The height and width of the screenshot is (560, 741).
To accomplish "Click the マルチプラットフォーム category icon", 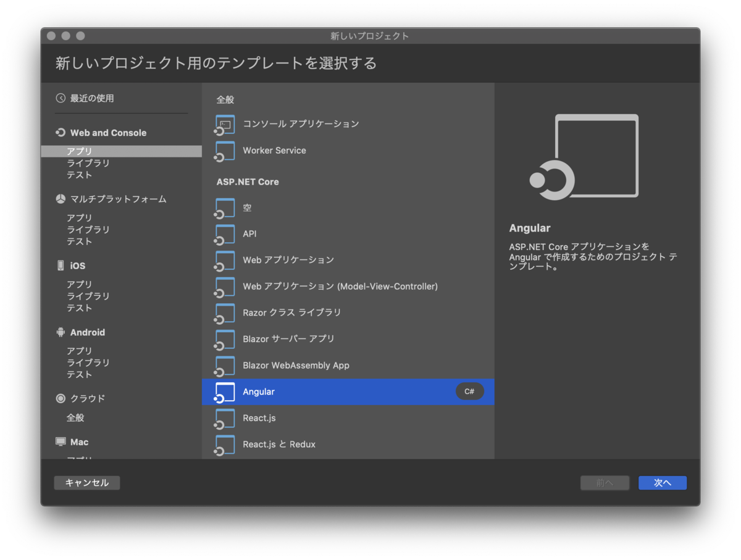I will [x=61, y=199].
